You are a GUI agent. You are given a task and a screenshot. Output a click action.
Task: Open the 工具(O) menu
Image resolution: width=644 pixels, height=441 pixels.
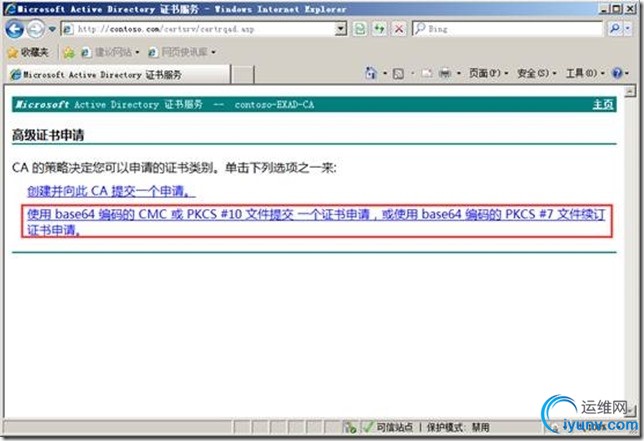click(585, 74)
